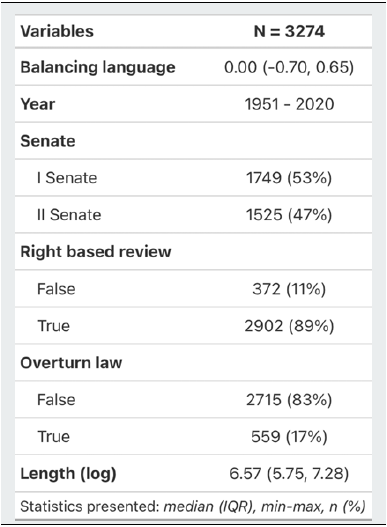Click the 559 (17%) value
This screenshot has width=387, height=527.
[x=289, y=437]
